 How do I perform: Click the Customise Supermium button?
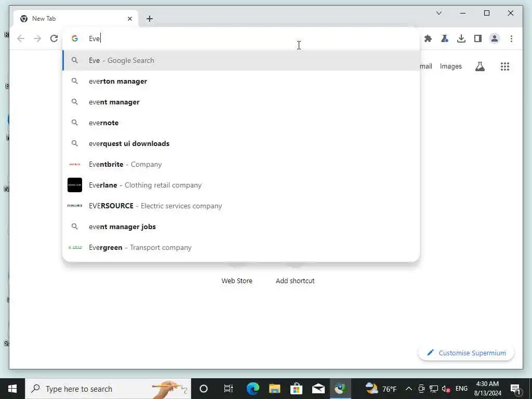tap(466, 353)
